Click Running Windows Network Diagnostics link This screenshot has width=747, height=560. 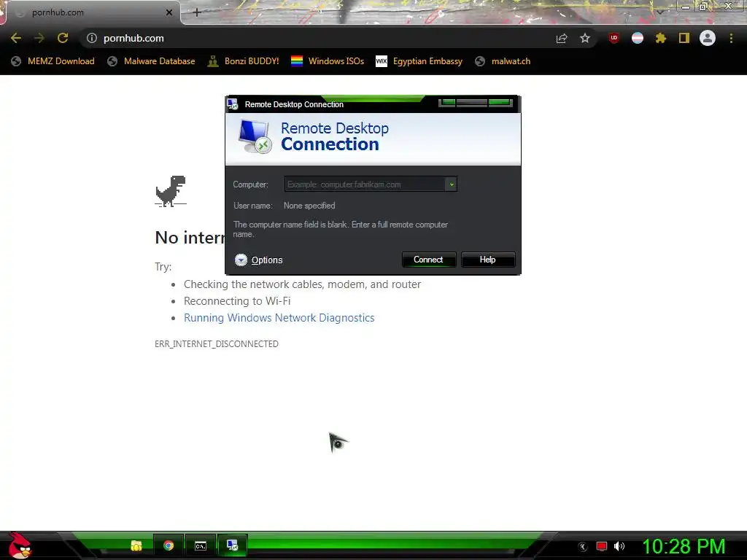click(279, 318)
